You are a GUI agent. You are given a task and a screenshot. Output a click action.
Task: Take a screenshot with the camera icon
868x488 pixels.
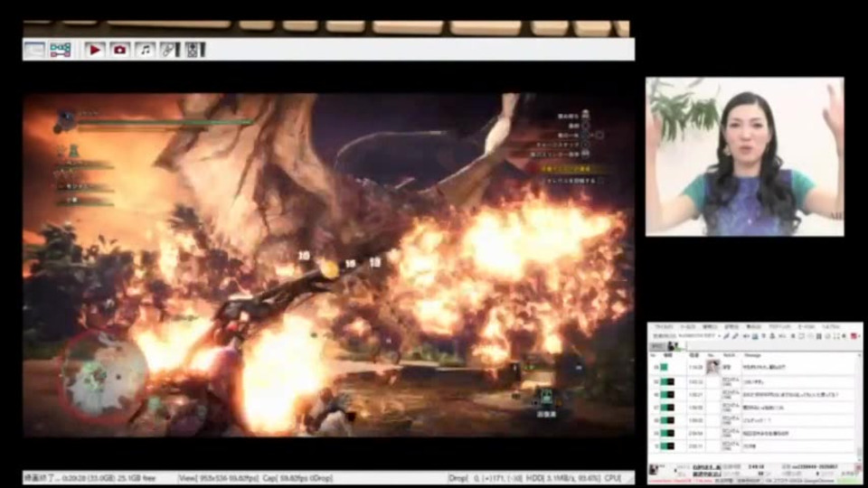(x=119, y=50)
